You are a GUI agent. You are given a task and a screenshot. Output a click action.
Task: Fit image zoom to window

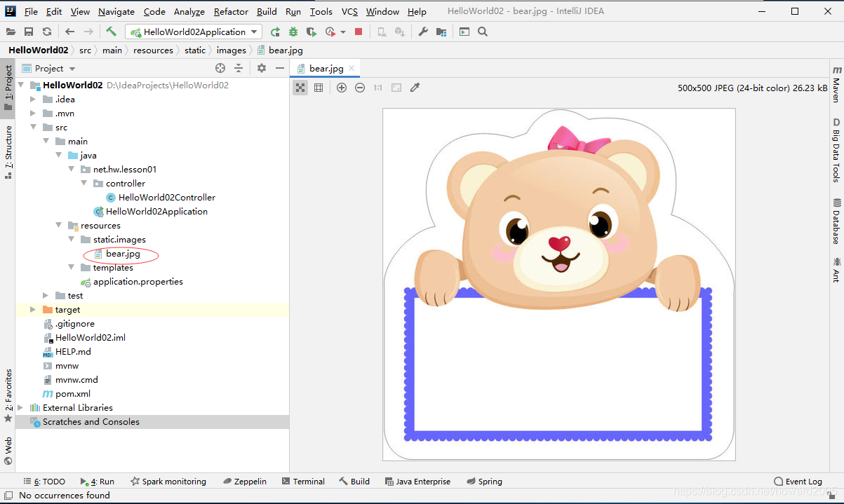(x=396, y=88)
